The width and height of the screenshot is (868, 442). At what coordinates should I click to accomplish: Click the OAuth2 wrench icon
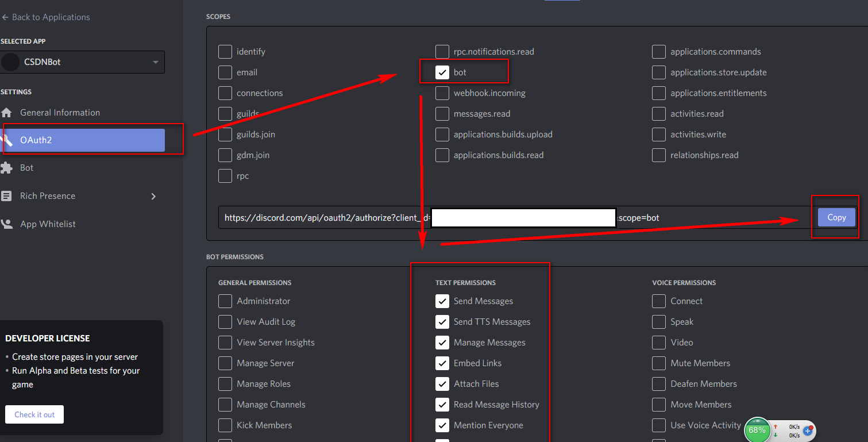click(6, 140)
